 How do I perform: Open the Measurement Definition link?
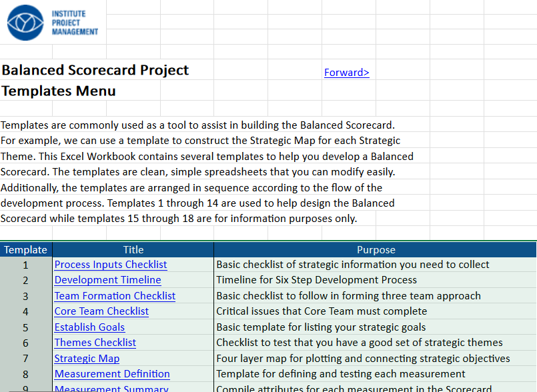click(112, 374)
